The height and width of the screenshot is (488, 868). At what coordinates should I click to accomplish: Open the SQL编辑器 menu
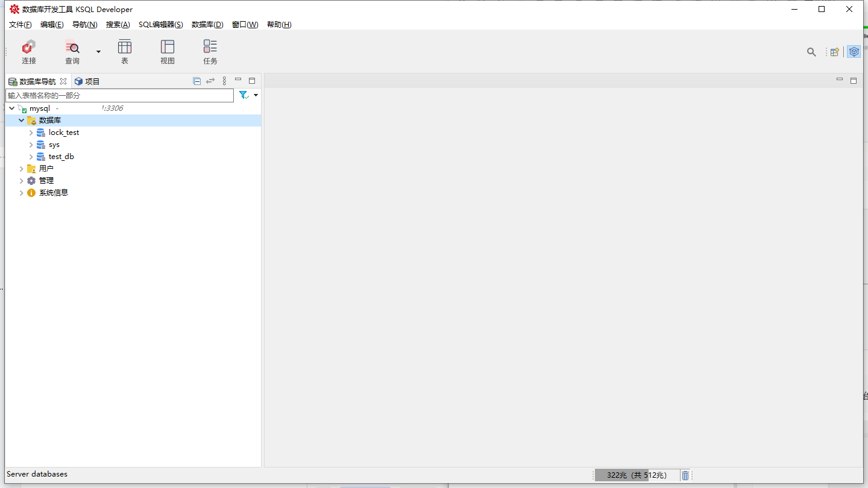click(x=160, y=25)
